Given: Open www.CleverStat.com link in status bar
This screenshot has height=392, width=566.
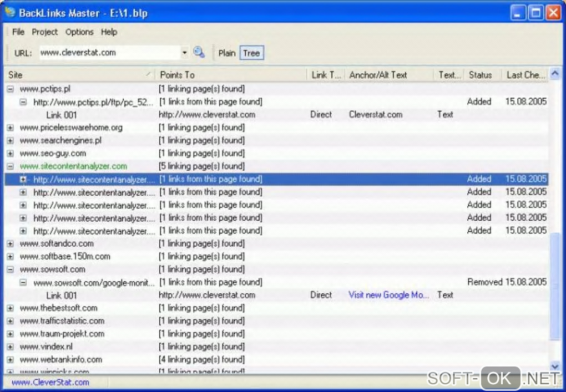Looking at the screenshot, I should (x=50, y=382).
